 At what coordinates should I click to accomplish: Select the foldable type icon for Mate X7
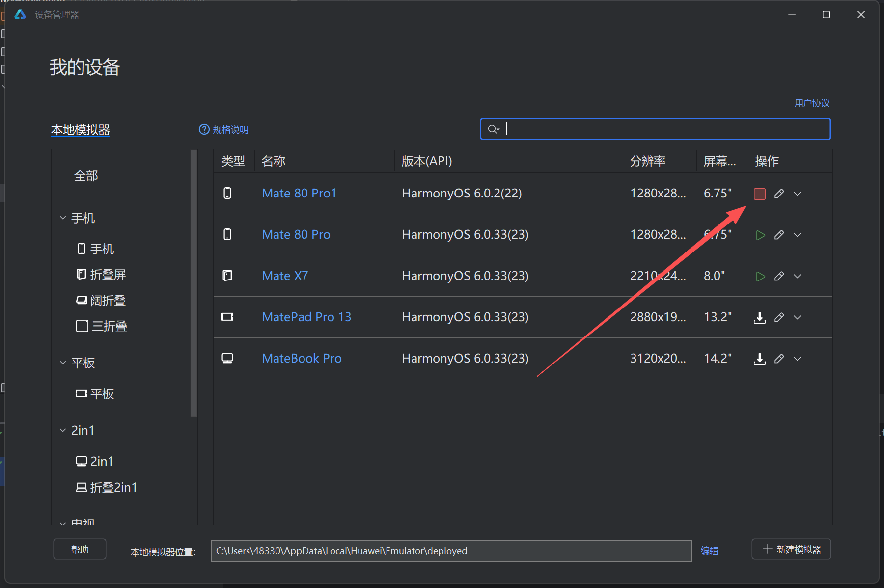click(x=227, y=276)
